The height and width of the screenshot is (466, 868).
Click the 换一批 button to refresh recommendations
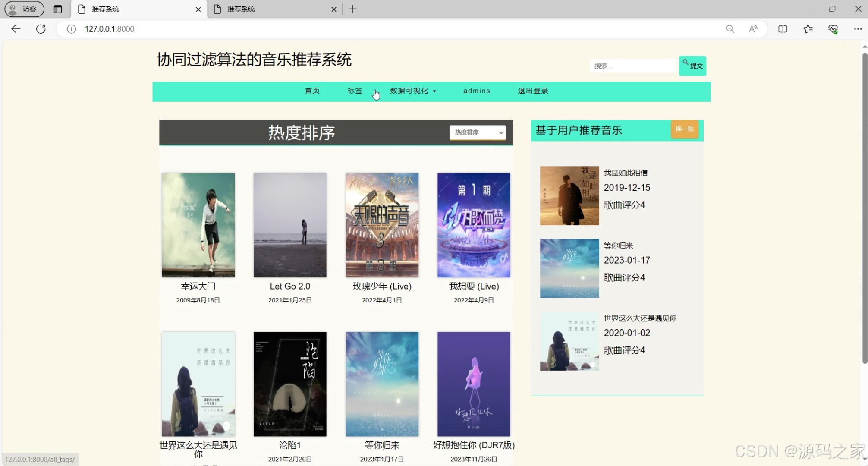(x=684, y=129)
